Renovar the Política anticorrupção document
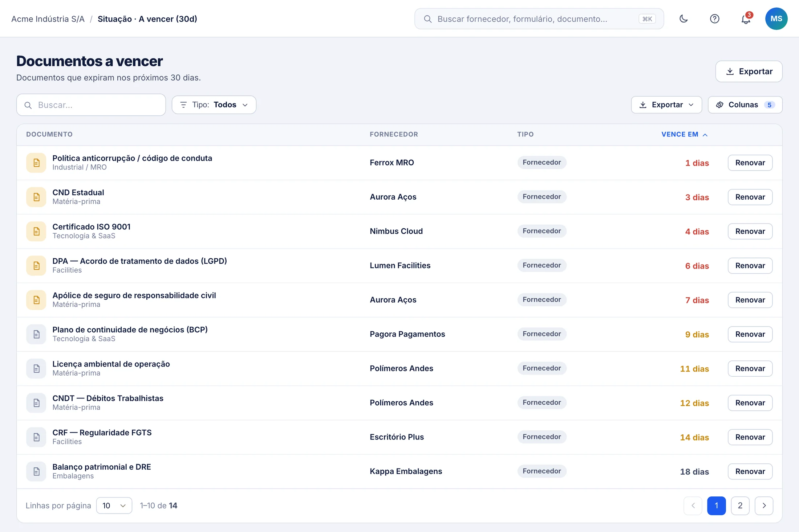 (750, 163)
